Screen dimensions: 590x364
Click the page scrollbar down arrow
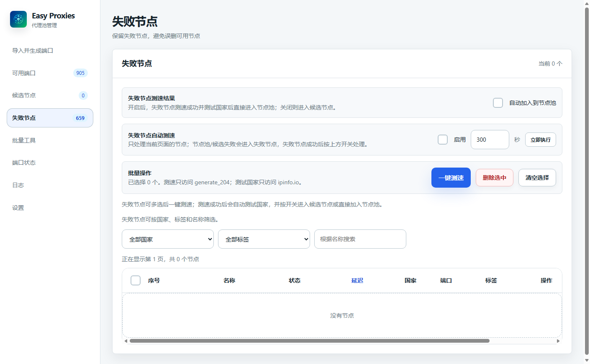click(x=587, y=360)
